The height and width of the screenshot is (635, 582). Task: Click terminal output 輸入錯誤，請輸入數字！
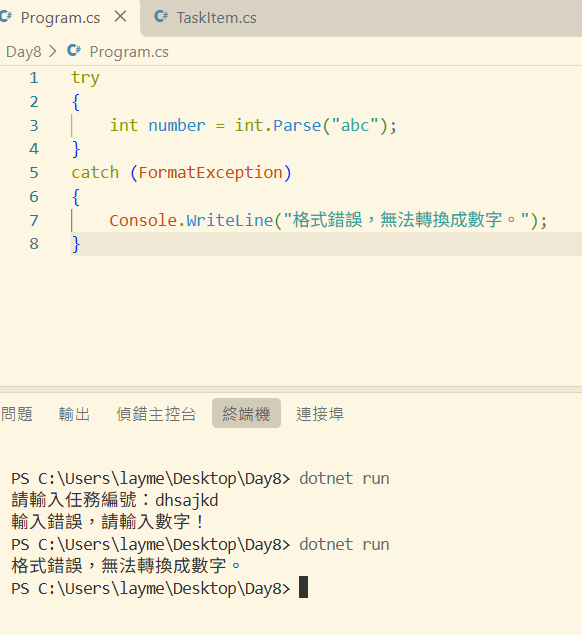pos(107,522)
